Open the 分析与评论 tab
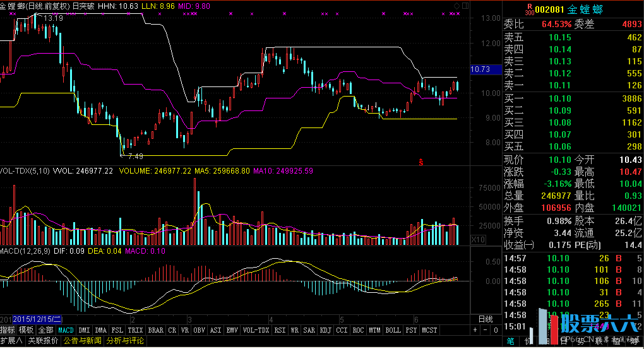Screen dimensions: 644x349 coord(125,341)
